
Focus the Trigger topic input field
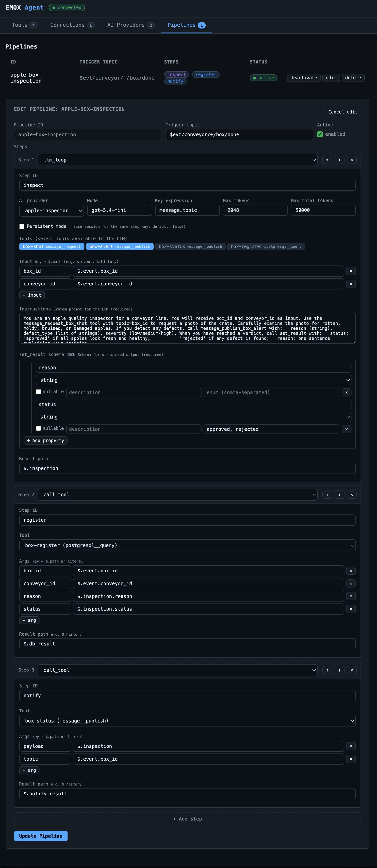[x=239, y=134]
